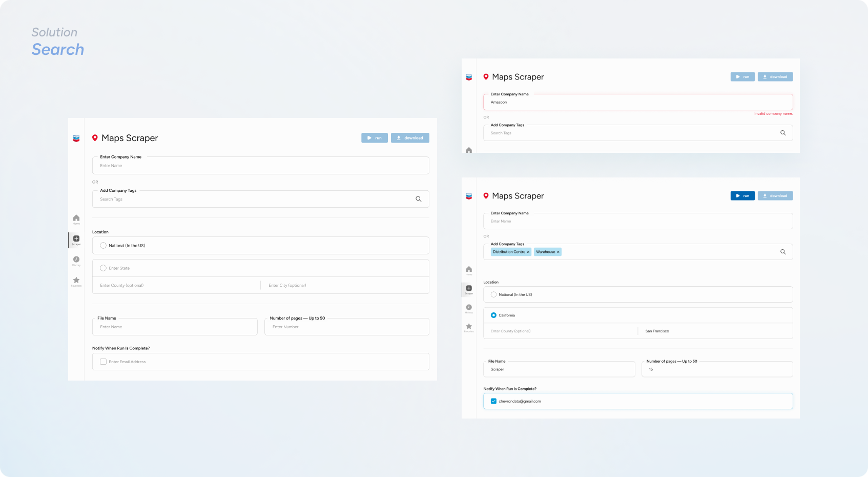The height and width of the screenshot is (477, 868).
Task: Click the city field showing San Francisco
Action: [x=715, y=331]
